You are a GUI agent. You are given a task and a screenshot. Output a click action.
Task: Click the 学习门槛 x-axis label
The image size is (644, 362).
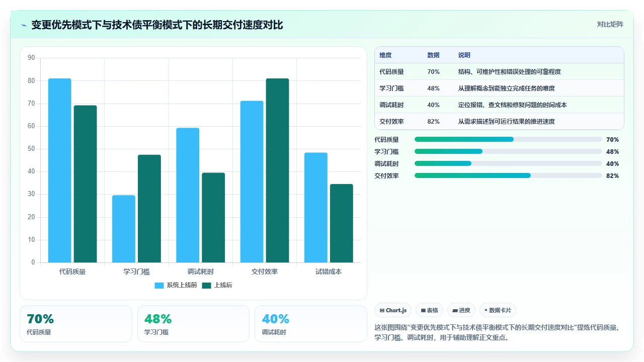click(136, 271)
